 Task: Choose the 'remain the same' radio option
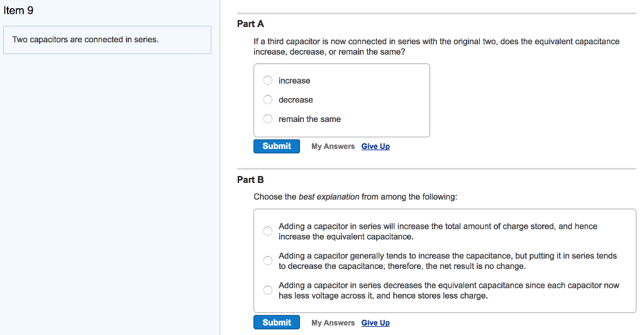click(268, 119)
